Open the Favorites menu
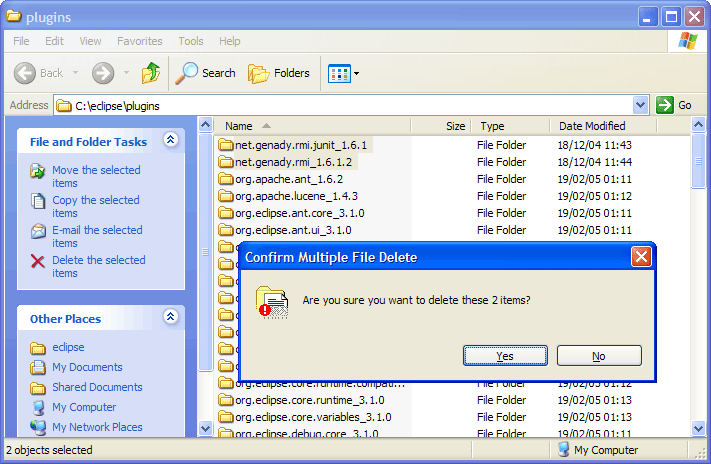This screenshot has width=711, height=464. (x=140, y=41)
